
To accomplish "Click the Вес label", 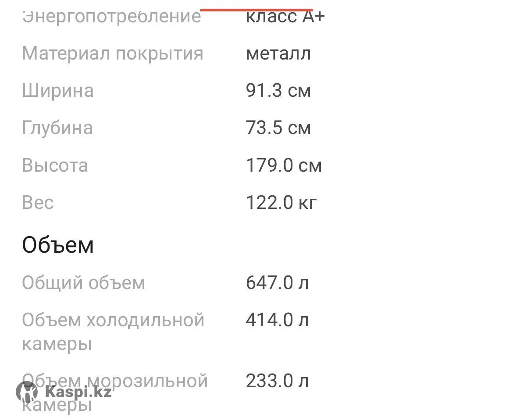I will [x=38, y=203].
